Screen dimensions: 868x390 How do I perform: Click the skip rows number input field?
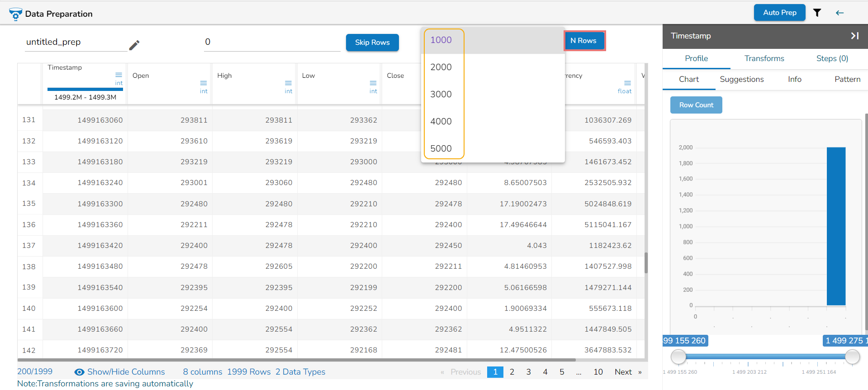[x=271, y=42]
